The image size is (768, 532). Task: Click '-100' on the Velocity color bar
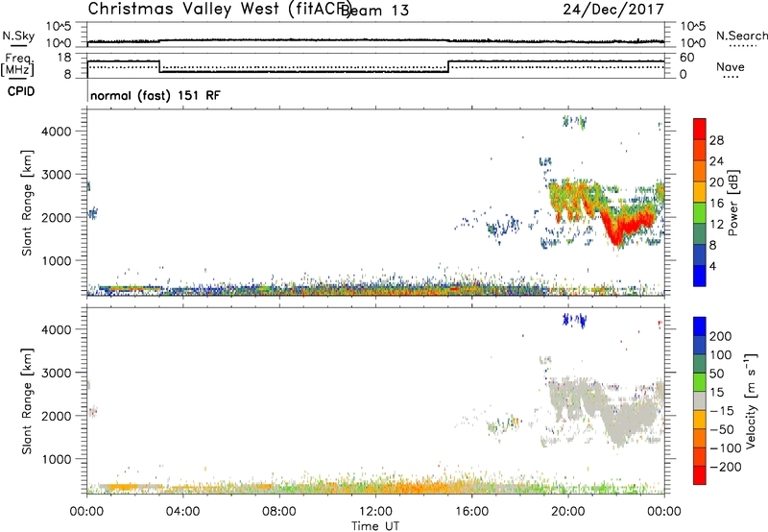point(725,447)
